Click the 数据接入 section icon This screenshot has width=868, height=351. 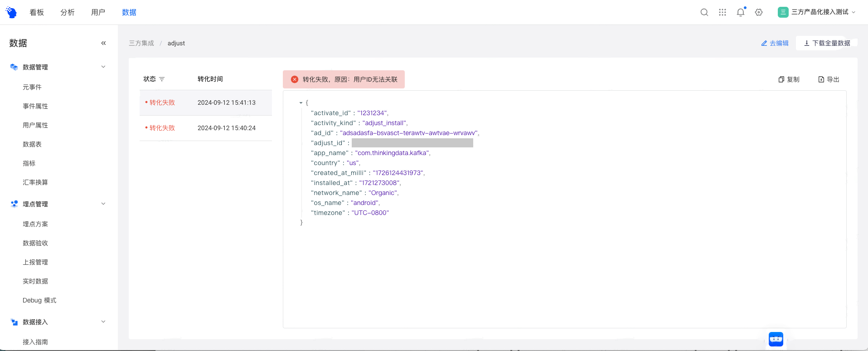pyautogui.click(x=14, y=322)
